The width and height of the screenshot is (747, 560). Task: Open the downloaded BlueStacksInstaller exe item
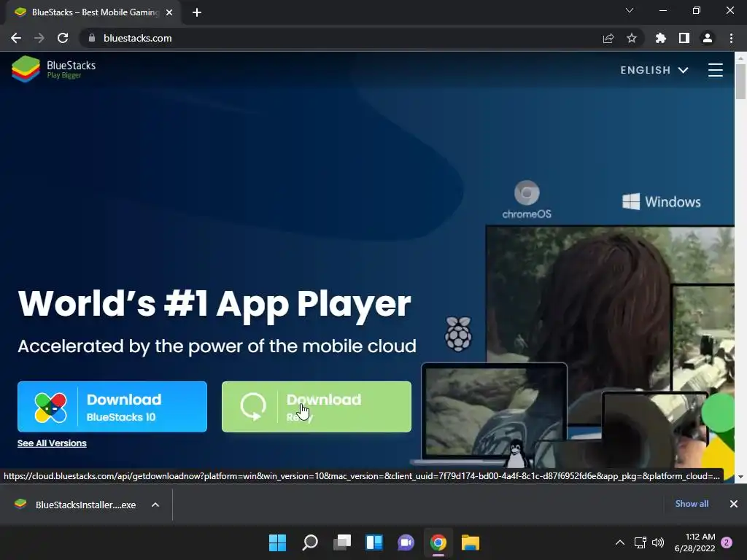(75, 505)
